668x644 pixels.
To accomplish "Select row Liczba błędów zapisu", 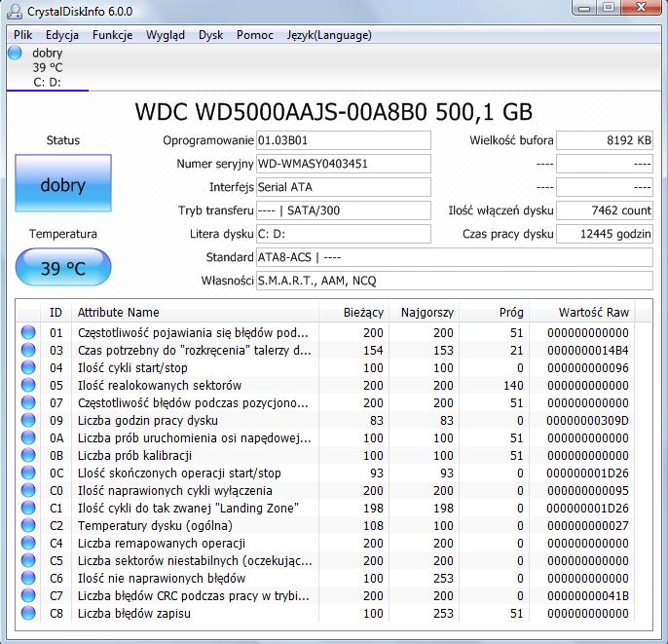I will [334, 613].
